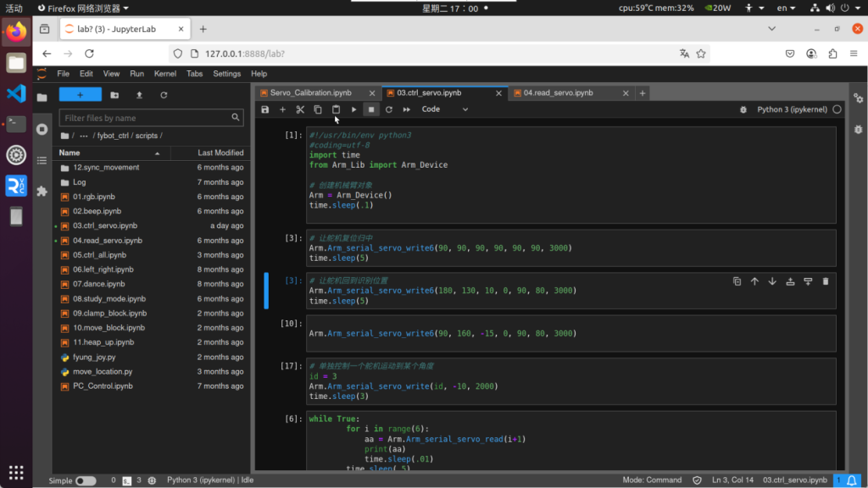Image resolution: width=868 pixels, height=488 pixels.
Task: Switch to 04.read_servo.ipynb tab
Action: pyautogui.click(x=558, y=93)
